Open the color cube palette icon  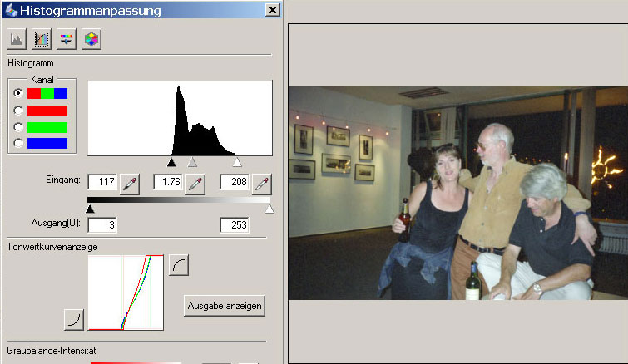coord(91,39)
